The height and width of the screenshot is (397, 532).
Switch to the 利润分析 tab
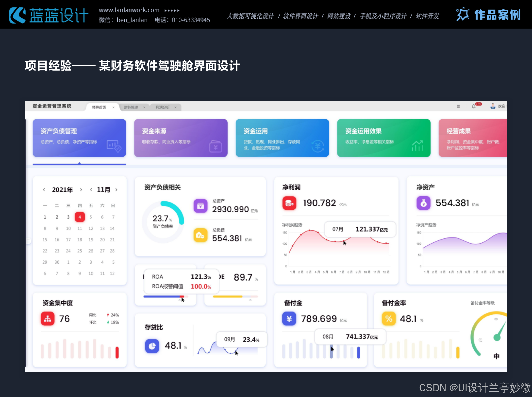(163, 107)
